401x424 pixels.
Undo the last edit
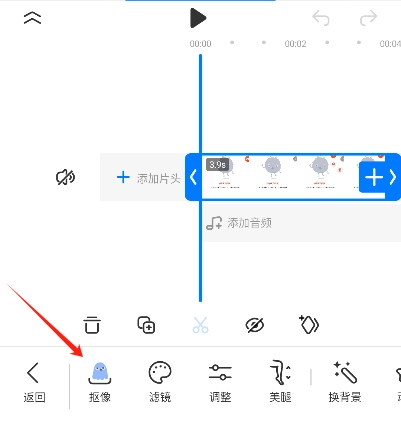[321, 18]
